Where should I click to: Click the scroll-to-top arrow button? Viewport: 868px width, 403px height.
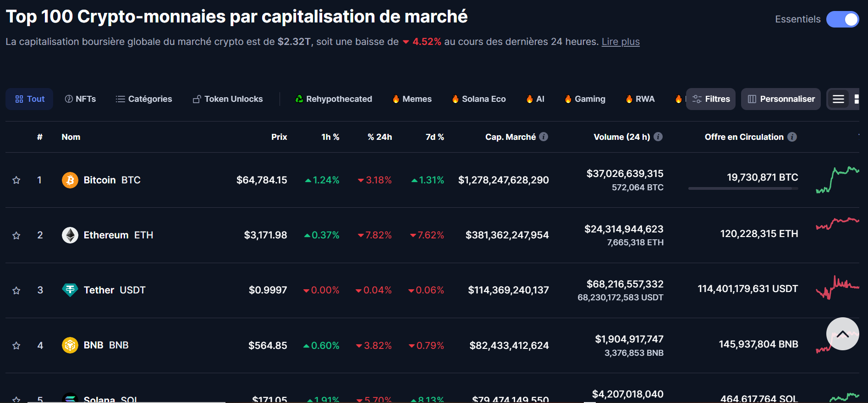tap(842, 334)
